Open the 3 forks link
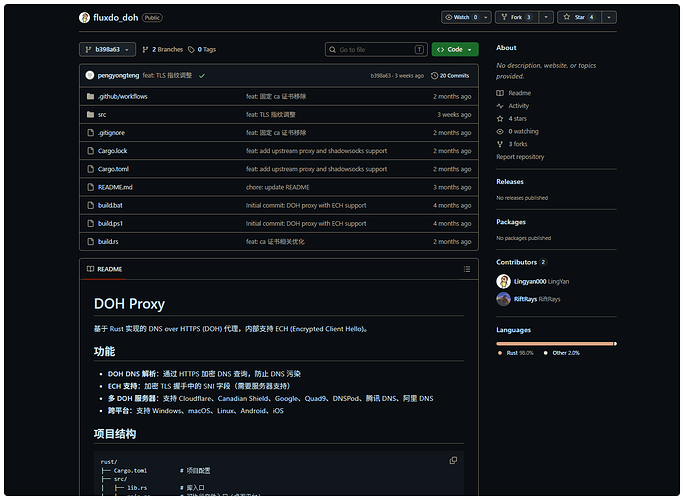Image resolution: width=683 pixels, height=500 pixels. click(x=518, y=144)
